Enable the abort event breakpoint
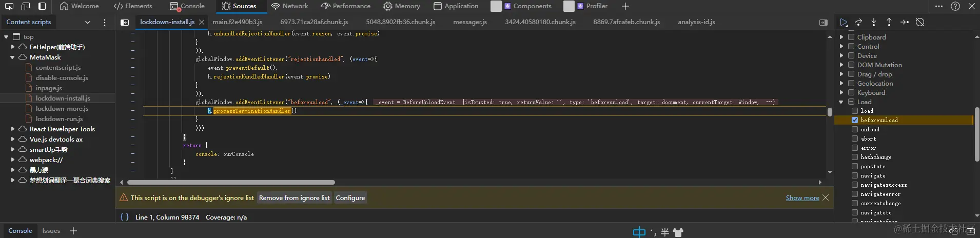The height and width of the screenshot is (238, 980). 855,138
